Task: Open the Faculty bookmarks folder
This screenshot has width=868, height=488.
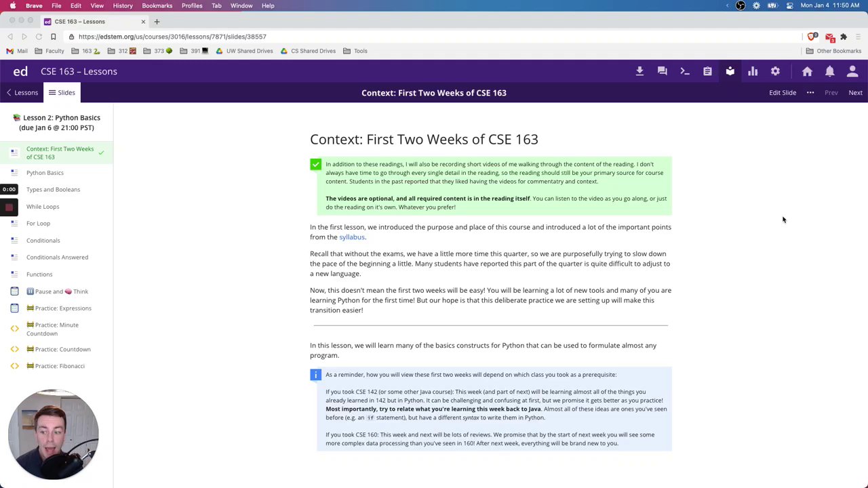Action: point(50,51)
